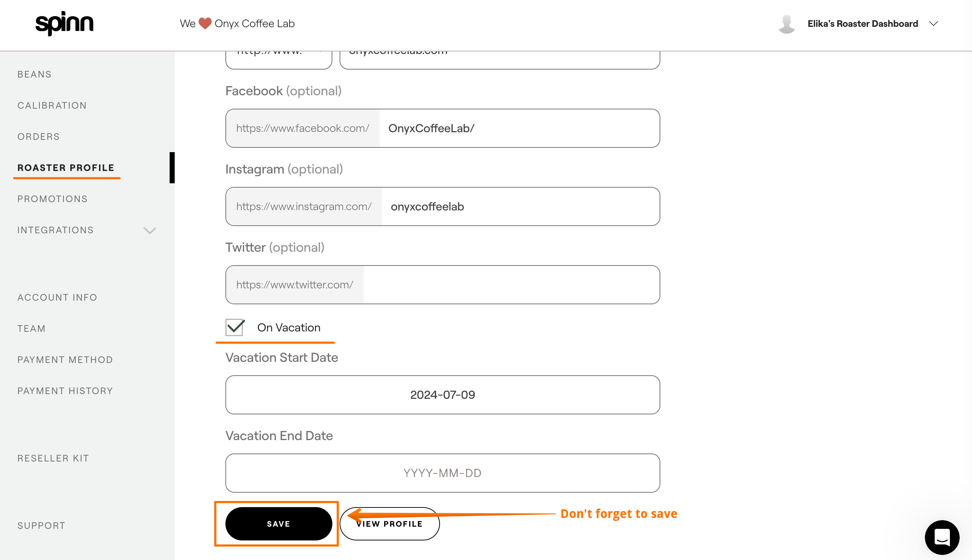This screenshot has width=972, height=560.
Task: Select Beans in the sidebar
Action: (34, 74)
